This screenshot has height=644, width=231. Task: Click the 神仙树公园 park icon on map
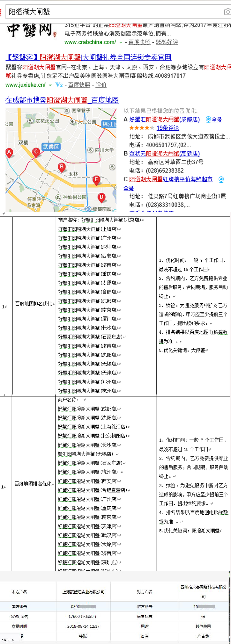click(58, 197)
